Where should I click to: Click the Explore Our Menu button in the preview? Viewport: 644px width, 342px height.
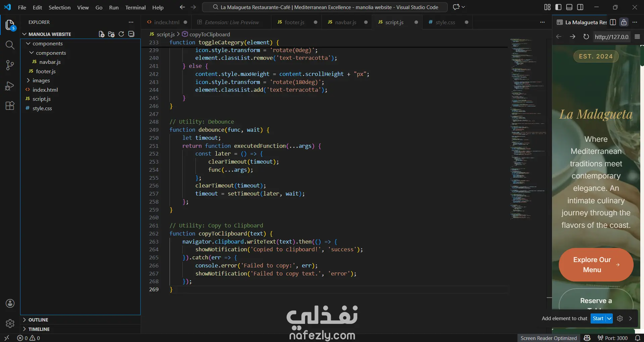point(596,265)
